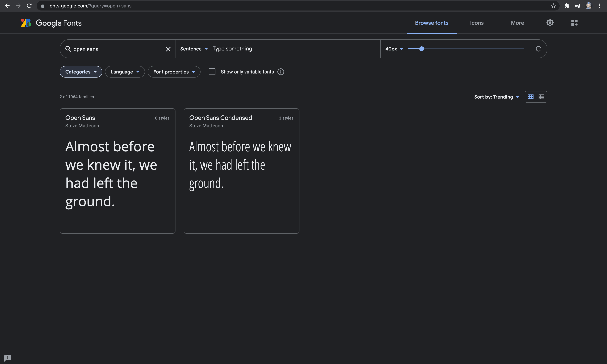Click the browser address bar URL
This screenshot has height=364, width=607.
click(x=90, y=6)
